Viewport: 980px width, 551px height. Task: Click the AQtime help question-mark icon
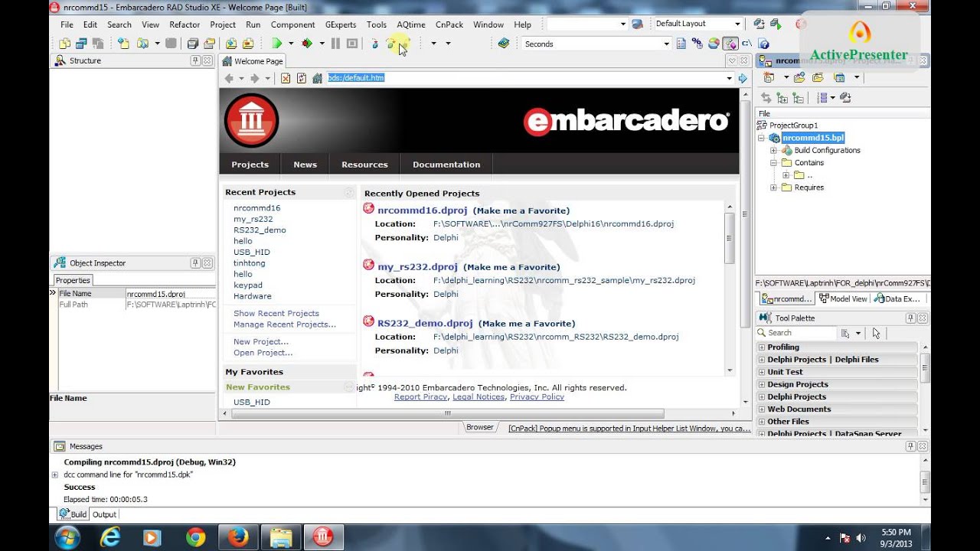763,44
